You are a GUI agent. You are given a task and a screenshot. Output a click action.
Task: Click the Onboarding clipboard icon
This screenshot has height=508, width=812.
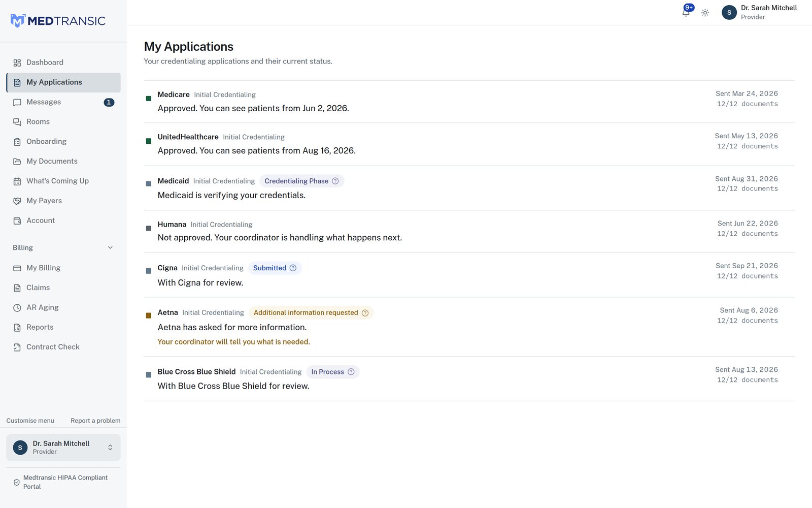coord(17,142)
